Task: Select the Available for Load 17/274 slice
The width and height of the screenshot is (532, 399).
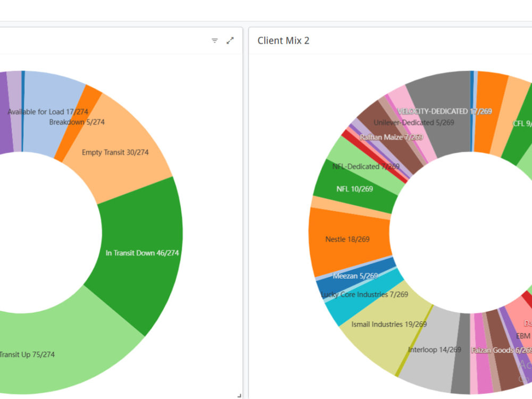Action: coord(48,112)
